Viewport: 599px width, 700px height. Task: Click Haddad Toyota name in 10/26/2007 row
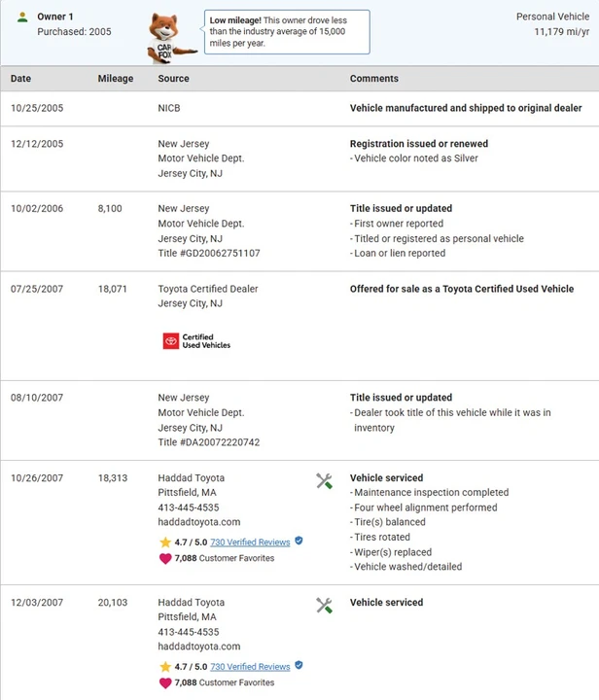pyautogui.click(x=192, y=478)
